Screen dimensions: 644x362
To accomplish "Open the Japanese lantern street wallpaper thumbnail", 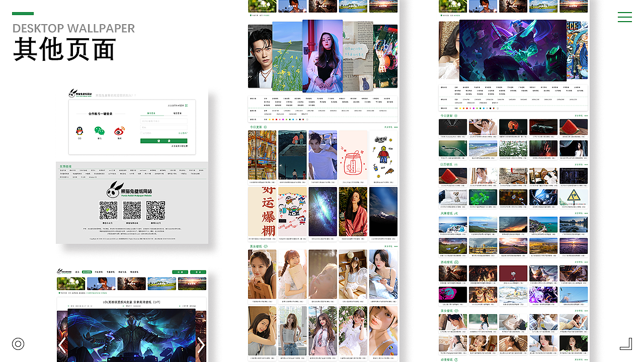I will [x=262, y=155].
